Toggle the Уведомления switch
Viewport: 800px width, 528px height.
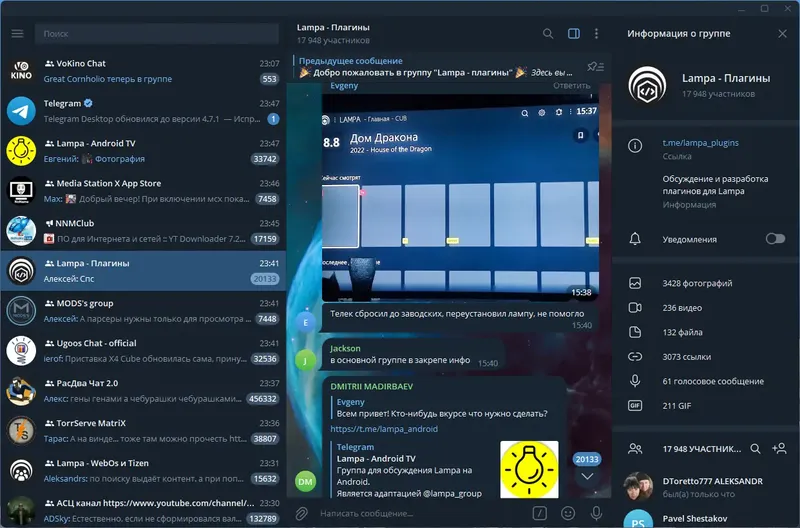click(775, 239)
